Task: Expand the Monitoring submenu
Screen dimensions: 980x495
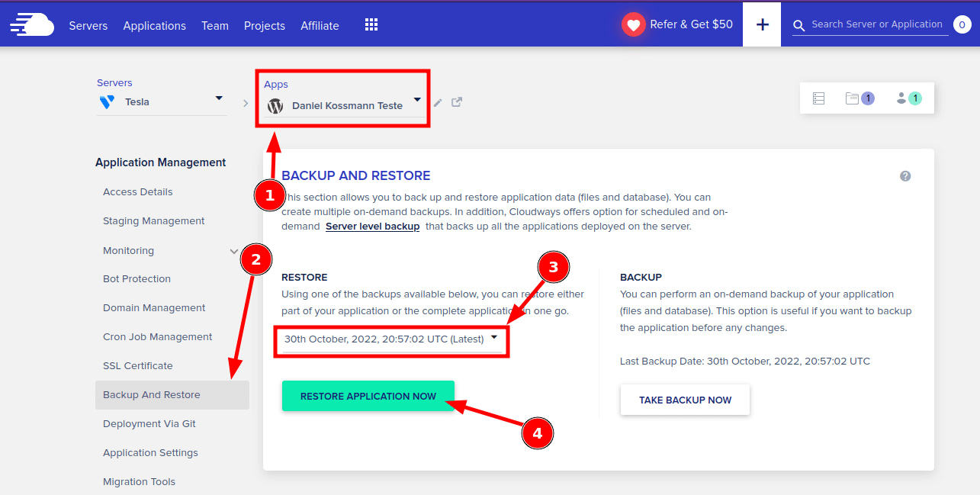Action: click(234, 251)
